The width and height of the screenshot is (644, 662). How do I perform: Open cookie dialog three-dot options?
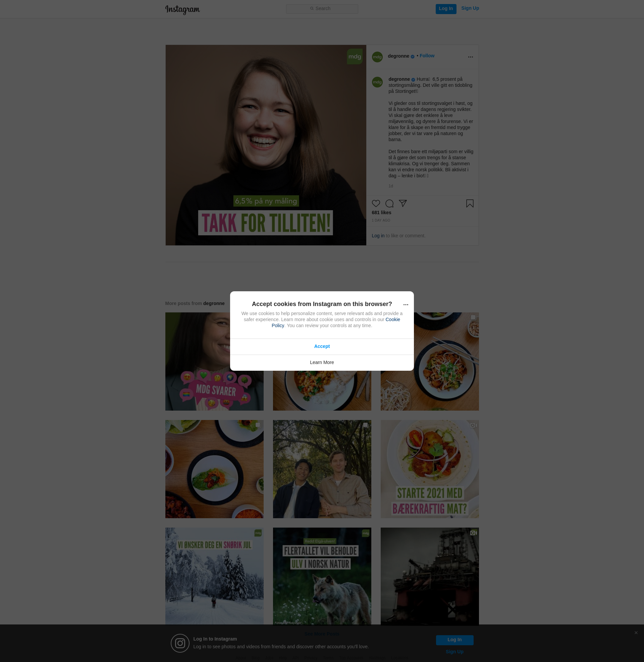tap(406, 304)
